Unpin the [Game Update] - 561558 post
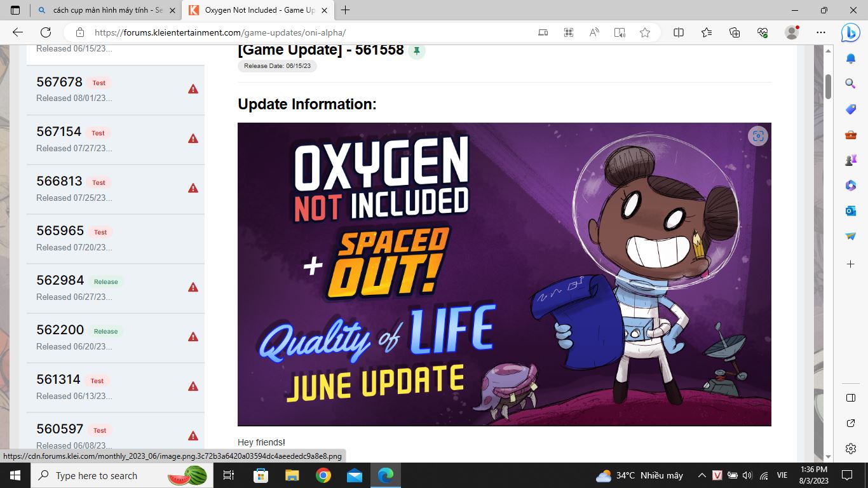Screen dimensions: 868x488 pos(417,50)
